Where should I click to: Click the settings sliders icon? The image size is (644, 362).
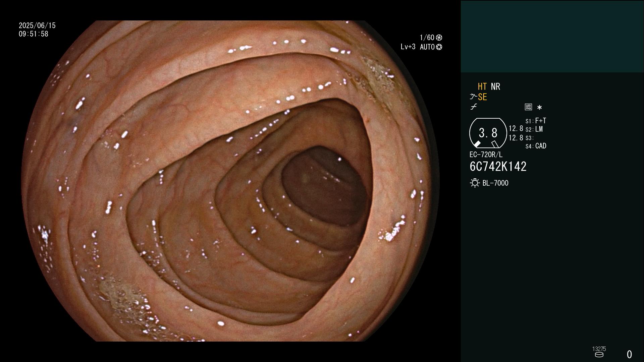528,107
